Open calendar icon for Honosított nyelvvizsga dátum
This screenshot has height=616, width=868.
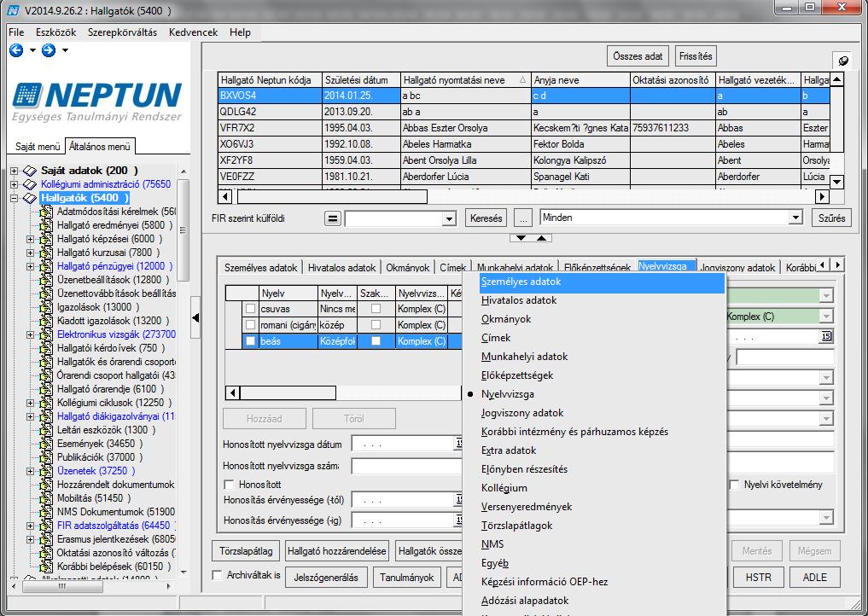tap(458, 444)
